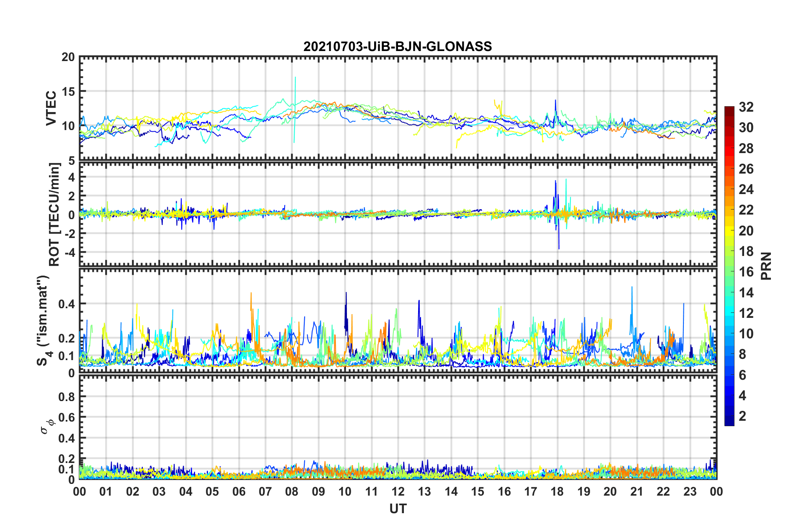Click ROT axis tick -4
The width and height of the screenshot is (796, 532).
click(x=69, y=252)
